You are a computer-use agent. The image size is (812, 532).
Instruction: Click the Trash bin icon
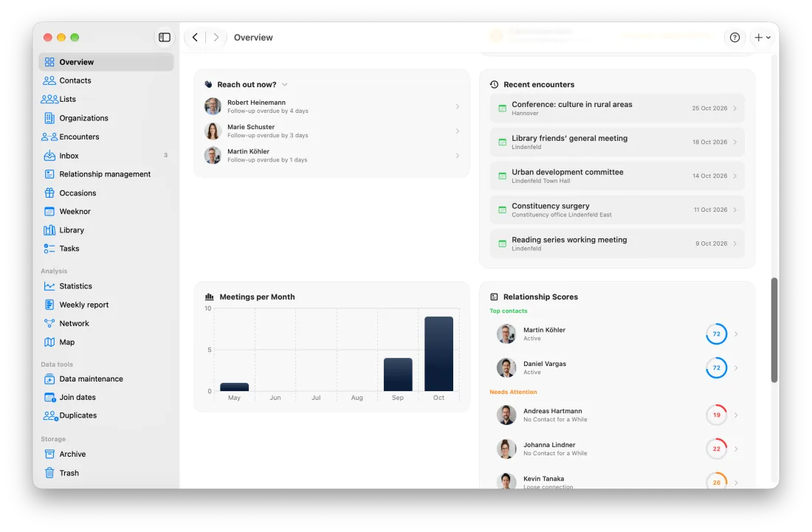pos(49,472)
